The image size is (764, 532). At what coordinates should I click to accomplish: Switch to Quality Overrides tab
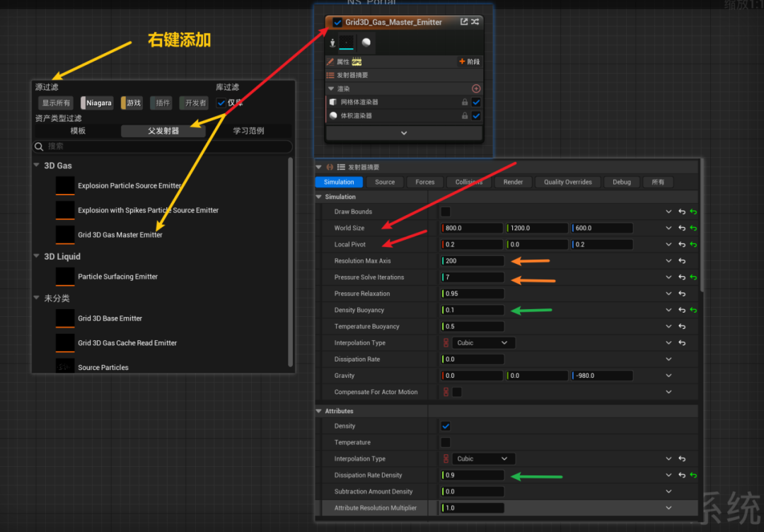tap(567, 183)
